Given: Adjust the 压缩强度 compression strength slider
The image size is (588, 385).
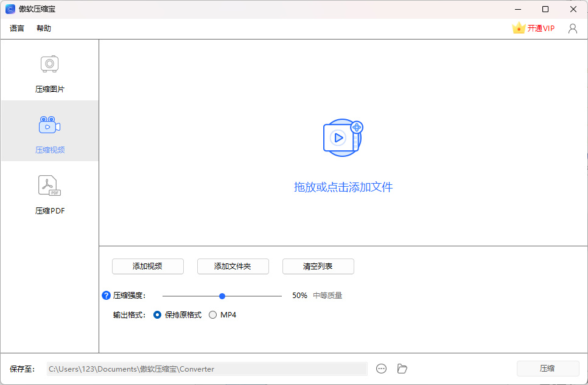Looking at the screenshot, I should coord(222,295).
